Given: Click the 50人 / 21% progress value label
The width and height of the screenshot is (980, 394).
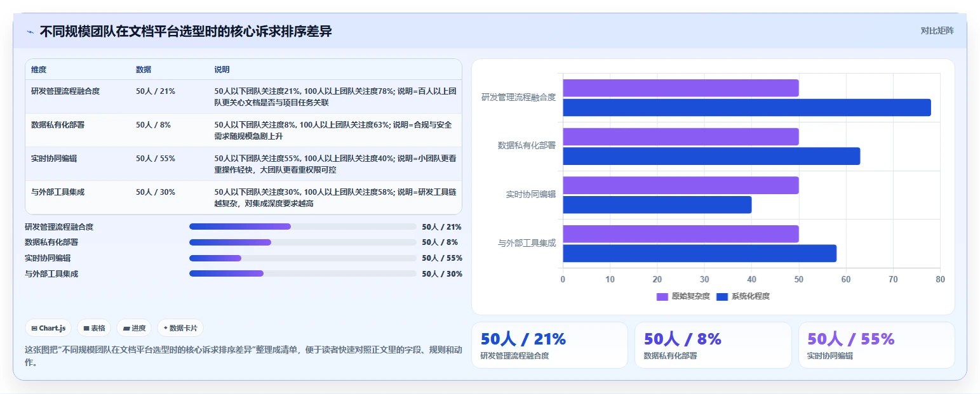Looking at the screenshot, I should (x=442, y=227).
